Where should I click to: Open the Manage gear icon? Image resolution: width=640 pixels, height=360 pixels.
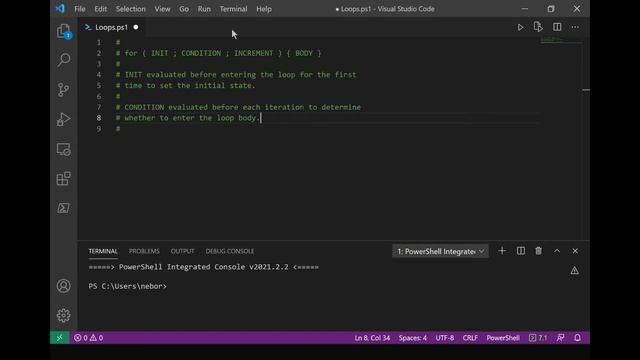(64, 315)
